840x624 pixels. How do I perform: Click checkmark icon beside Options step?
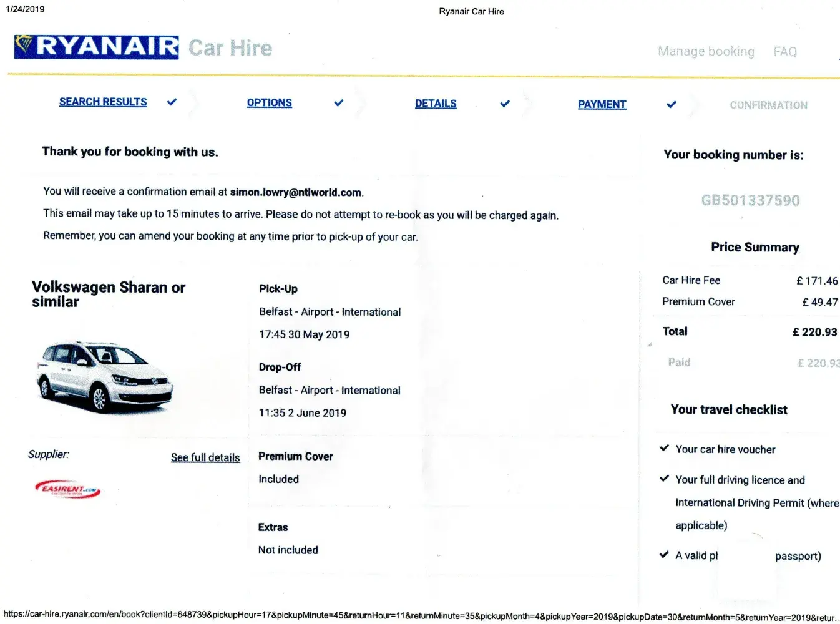[x=338, y=103]
